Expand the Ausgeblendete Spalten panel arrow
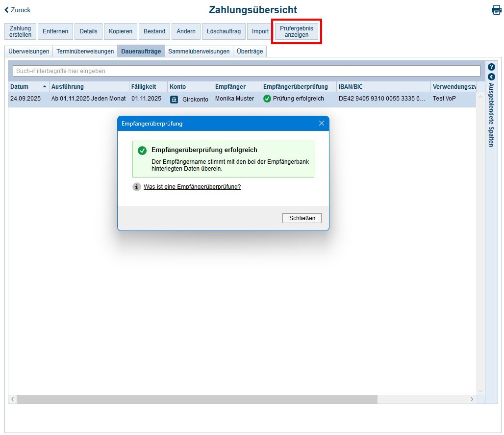The height and width of the screenshot is (435, 504). click(x=491, y=77)
